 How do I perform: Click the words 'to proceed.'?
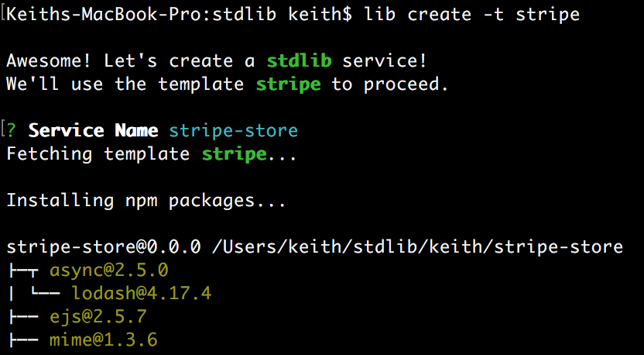(x=390, y=84)
